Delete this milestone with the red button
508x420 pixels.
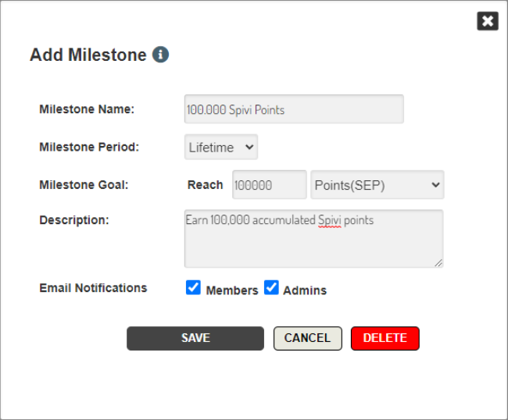click(385, 338)
